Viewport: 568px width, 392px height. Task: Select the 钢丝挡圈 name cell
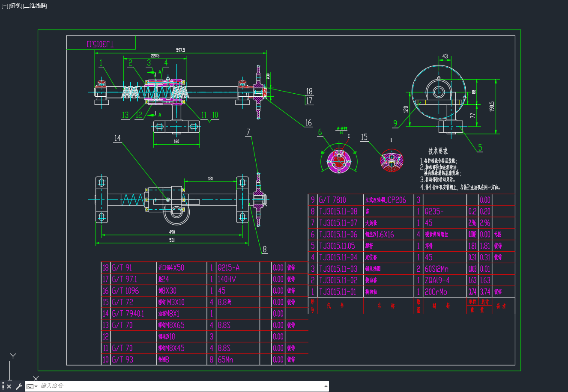tap(373, 269)
